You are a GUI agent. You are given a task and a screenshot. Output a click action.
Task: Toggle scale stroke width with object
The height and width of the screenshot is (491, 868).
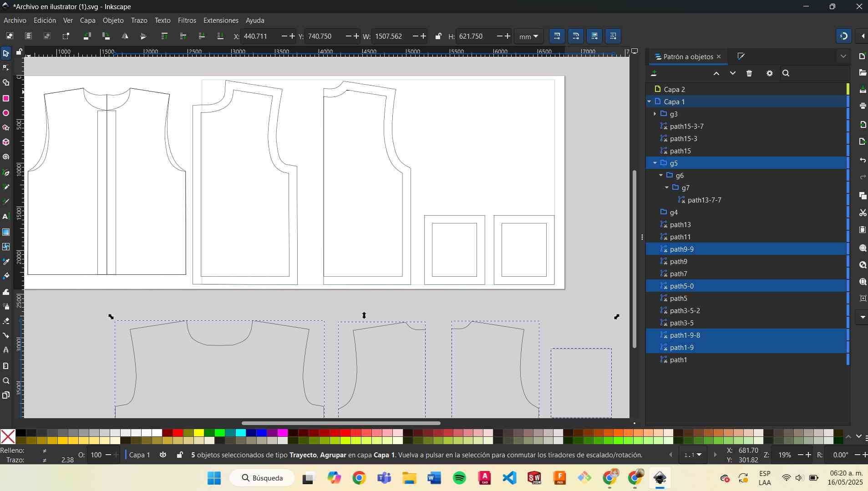click(x=557, y=36)
